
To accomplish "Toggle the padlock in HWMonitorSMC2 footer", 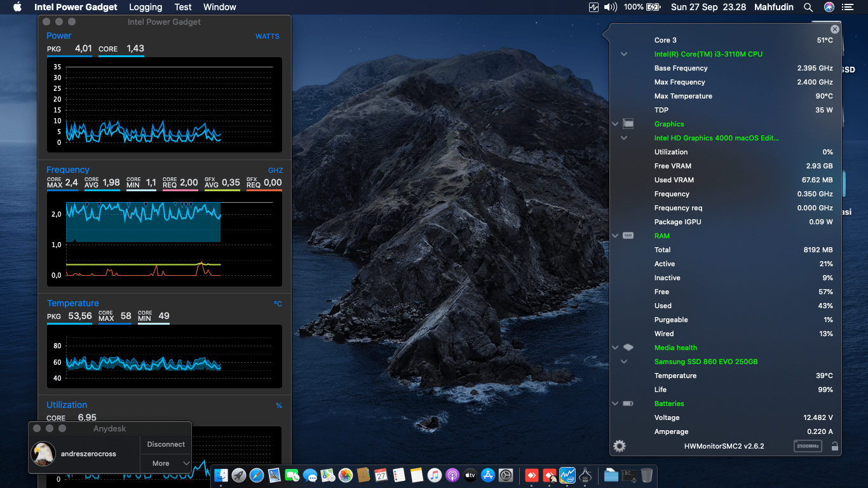I will point(834,446).
